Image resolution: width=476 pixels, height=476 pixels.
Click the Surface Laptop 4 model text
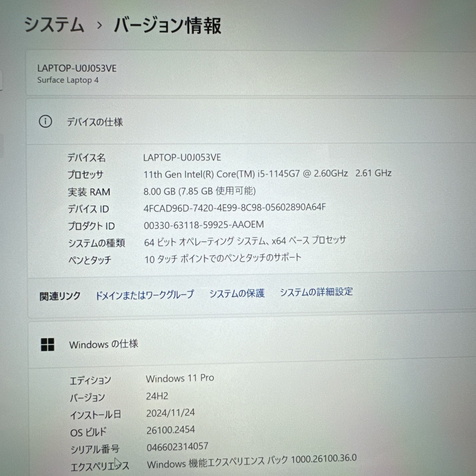point(68,80)
